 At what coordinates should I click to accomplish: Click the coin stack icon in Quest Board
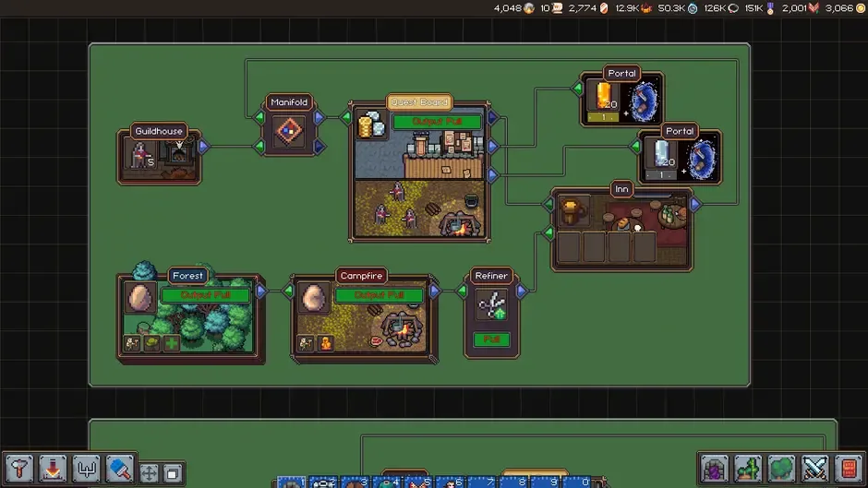371,124
